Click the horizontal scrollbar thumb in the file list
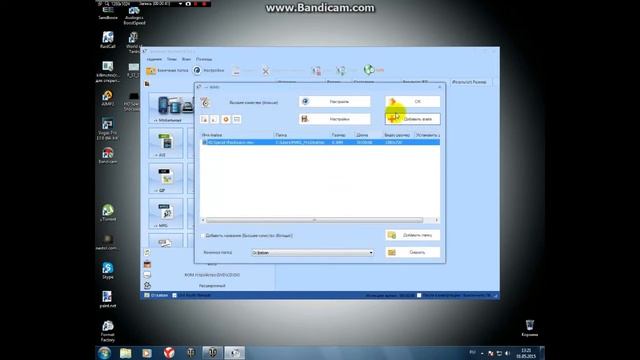This screenshot has height=360, width=640. (x=314, y=220)
